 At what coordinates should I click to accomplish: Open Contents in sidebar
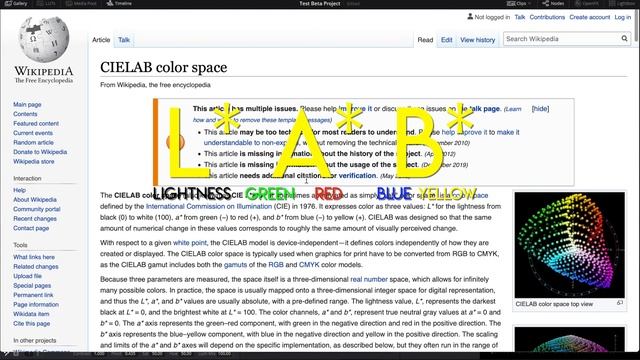[x=25, y=114]
